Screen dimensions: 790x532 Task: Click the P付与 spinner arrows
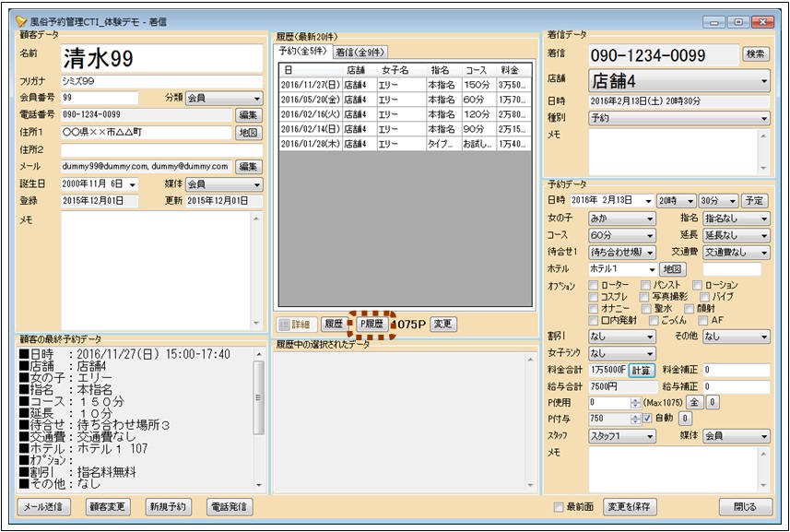[x=634, y=419]
